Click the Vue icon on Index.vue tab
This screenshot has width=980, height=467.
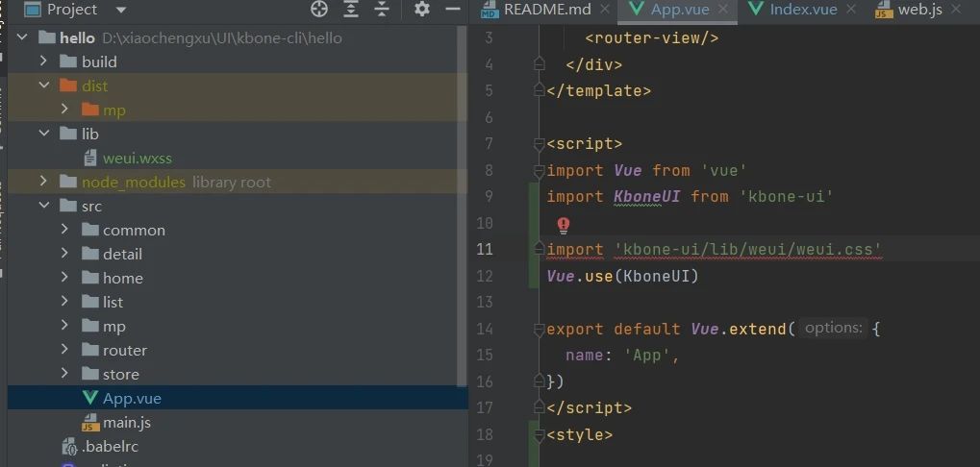(x=756, y=10)
